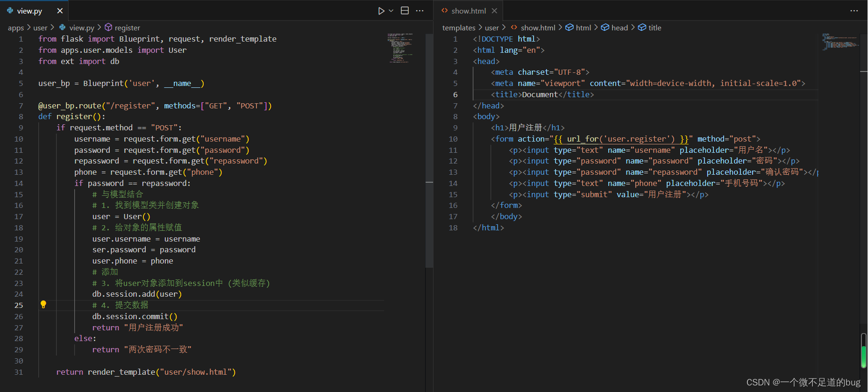
Task: Click 'from ext import db' line
Action: tap(78, 61)
